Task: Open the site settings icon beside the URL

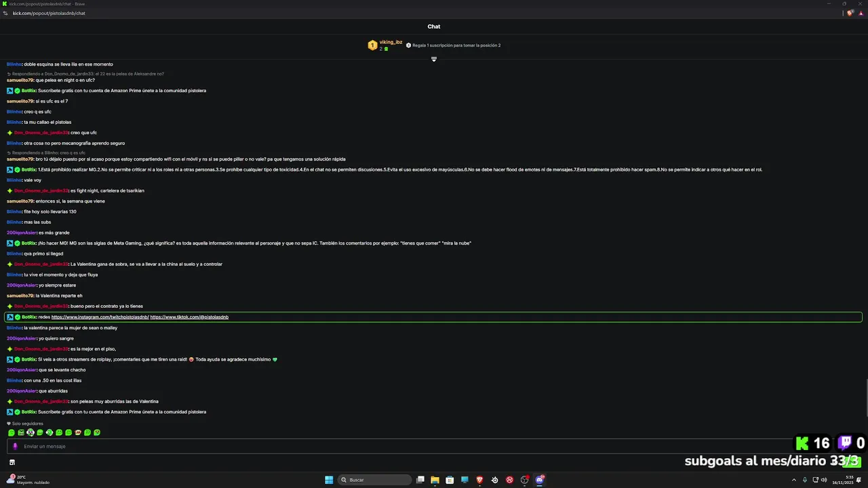Action: pos(5,13)
